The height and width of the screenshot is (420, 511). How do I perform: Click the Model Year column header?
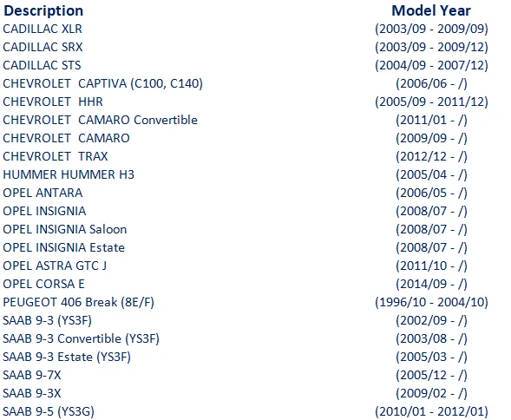pos(431,10)
